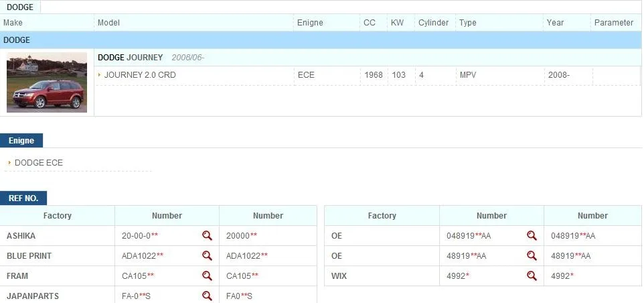Click the 103 KW value

pyautogui.click(x=398, y=75)
